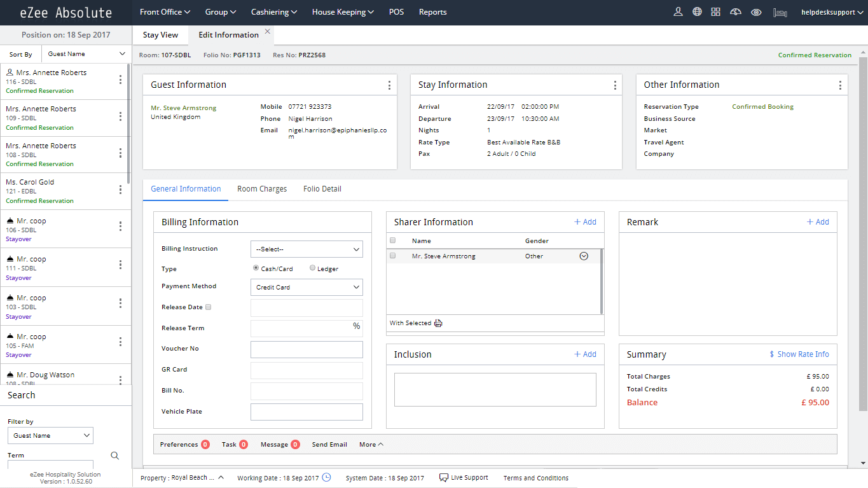Click the eye icon in top bar
The image size is (868, 488).
coord(756,12)
